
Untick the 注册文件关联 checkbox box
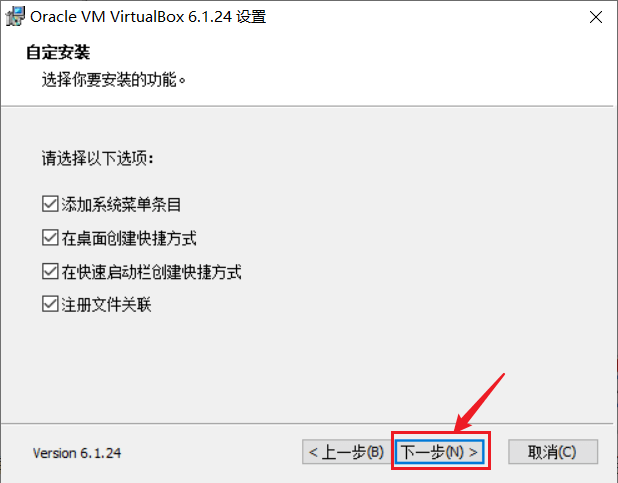[x=50, y=304]
